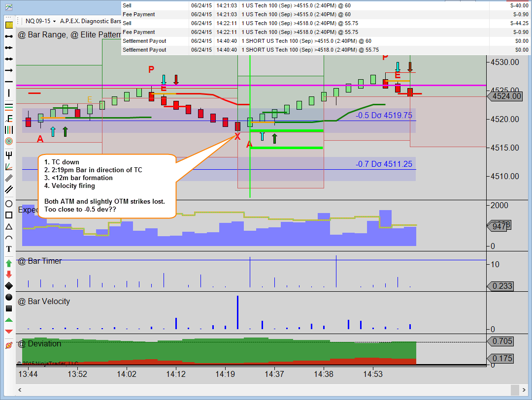This screenshot has height=400, width=532.
Task: Select the filled black Square marker tool
Action: tap(9, 308)
